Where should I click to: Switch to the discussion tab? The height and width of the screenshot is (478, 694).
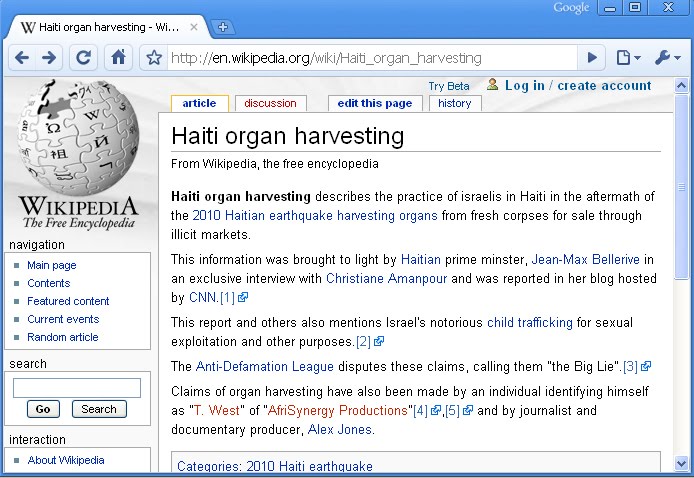pyautogui.click(x=270, y=103)
